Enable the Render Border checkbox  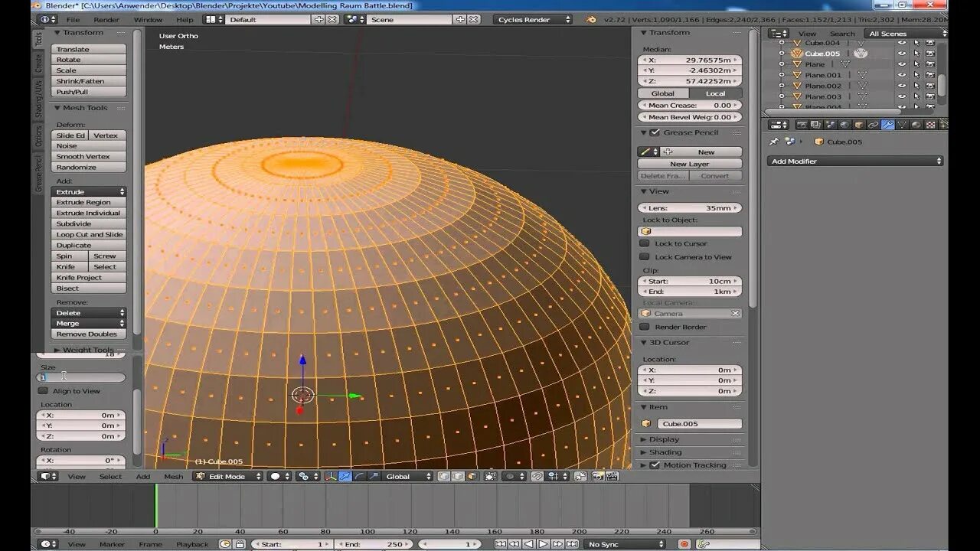645,327
